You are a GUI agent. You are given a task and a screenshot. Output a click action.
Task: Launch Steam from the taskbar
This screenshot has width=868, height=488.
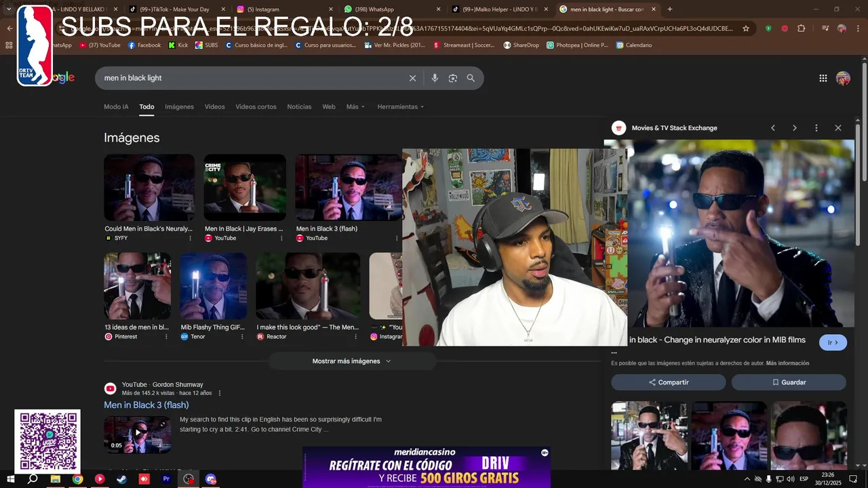[121, 479]
